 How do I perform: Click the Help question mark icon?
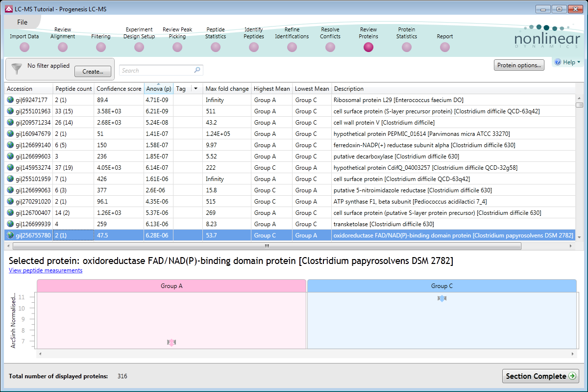click(558, 62)
